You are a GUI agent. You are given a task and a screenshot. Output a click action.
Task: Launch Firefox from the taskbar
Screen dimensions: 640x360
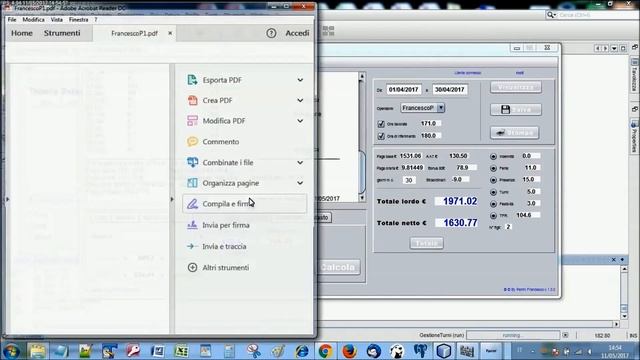coord(349,351)
